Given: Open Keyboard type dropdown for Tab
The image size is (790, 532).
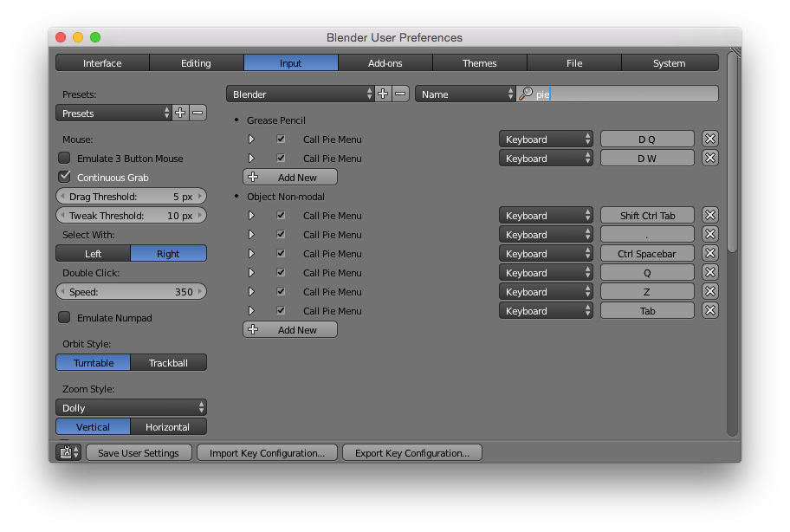Looking at the screenshot, I should 546,311.
